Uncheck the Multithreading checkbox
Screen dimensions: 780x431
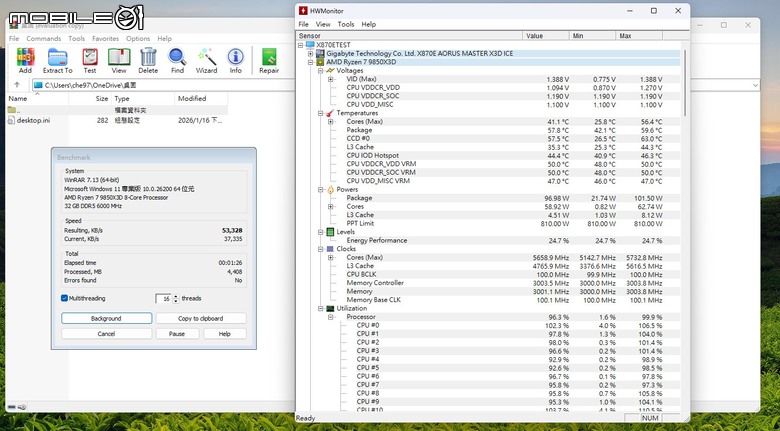pyautogui.click(x=65, y=298)
